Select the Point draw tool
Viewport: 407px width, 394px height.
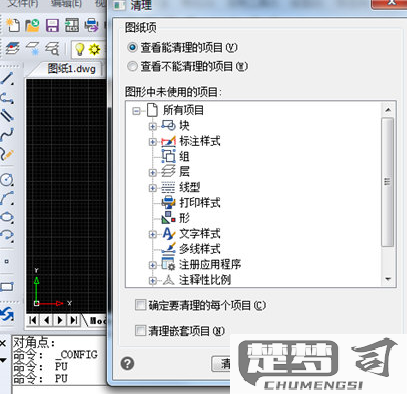coord(6,262)
